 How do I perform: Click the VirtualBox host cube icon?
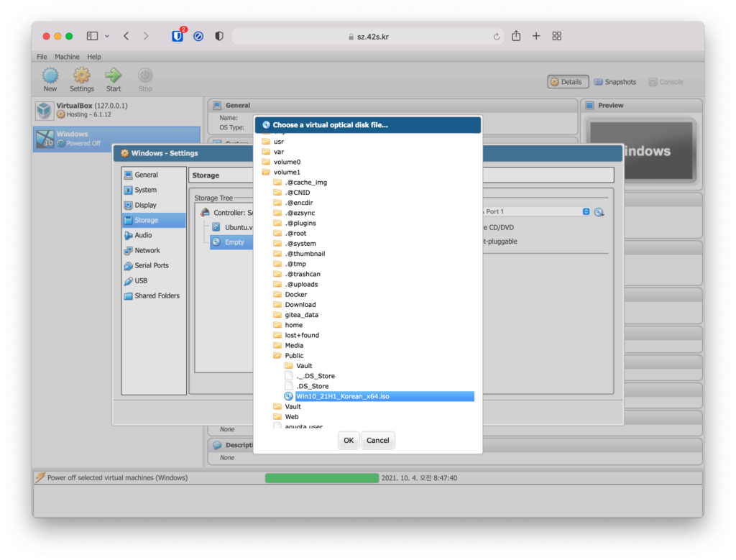[x=45, y=110]
